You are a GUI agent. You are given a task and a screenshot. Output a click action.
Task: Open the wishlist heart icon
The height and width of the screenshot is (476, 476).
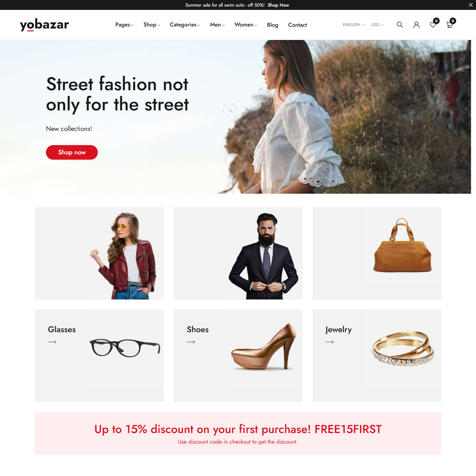(x=433, y=24)
